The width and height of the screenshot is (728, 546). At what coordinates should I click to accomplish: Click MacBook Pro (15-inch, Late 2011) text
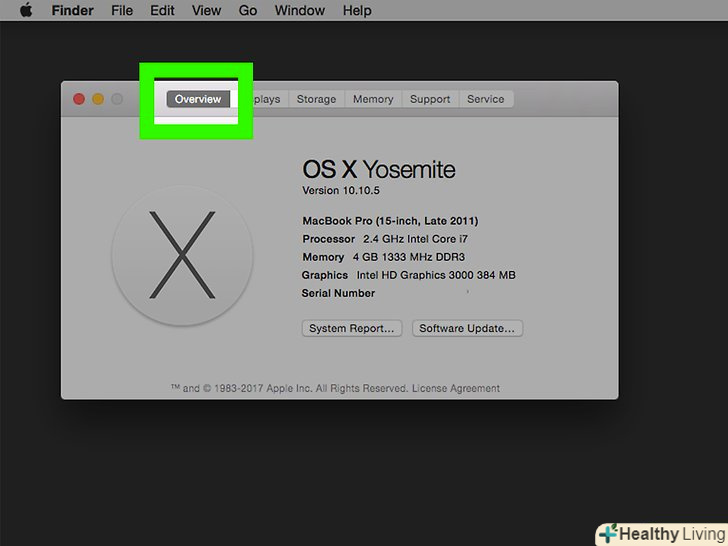[390, 221]
